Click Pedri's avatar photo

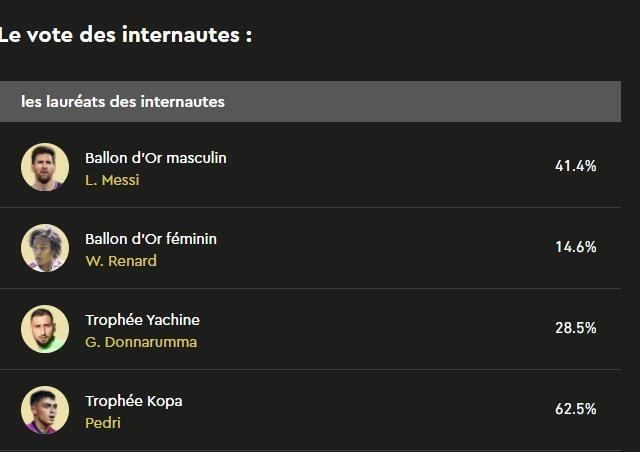click(x=45, y=410)
